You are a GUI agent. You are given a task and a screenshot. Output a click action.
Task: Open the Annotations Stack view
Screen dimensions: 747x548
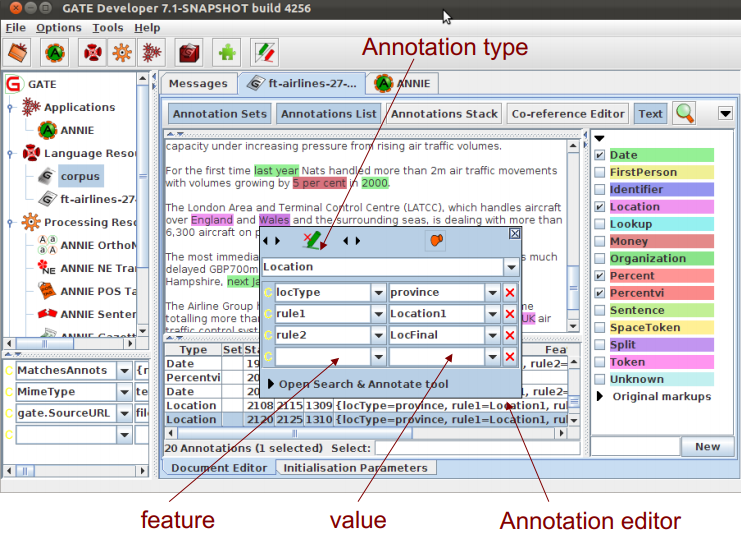[444, 114]
